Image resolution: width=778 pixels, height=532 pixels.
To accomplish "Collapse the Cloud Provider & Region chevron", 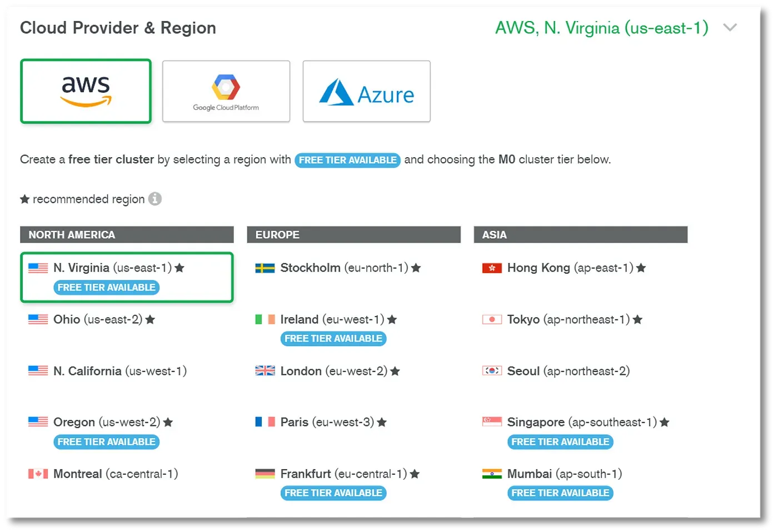I will pos(730,28).
